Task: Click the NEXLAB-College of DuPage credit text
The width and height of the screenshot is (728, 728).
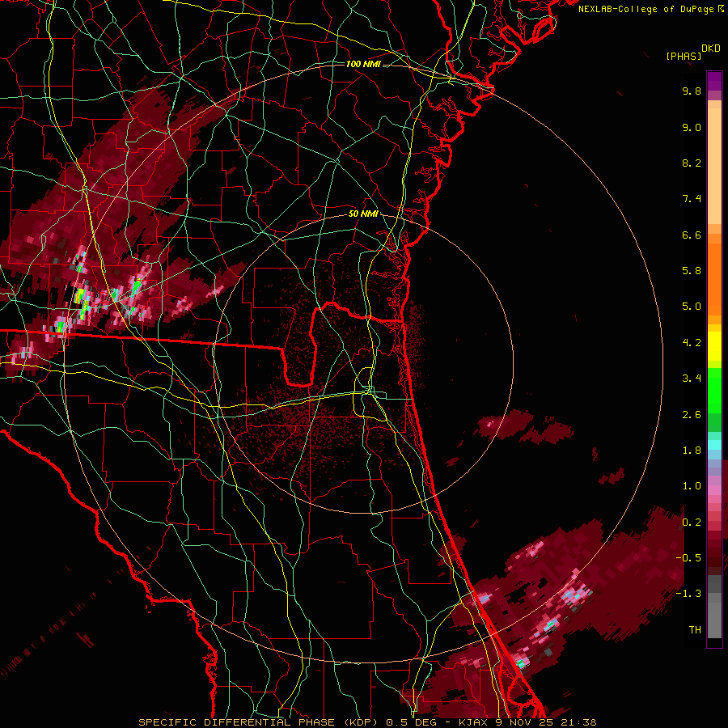Action: 650,9
